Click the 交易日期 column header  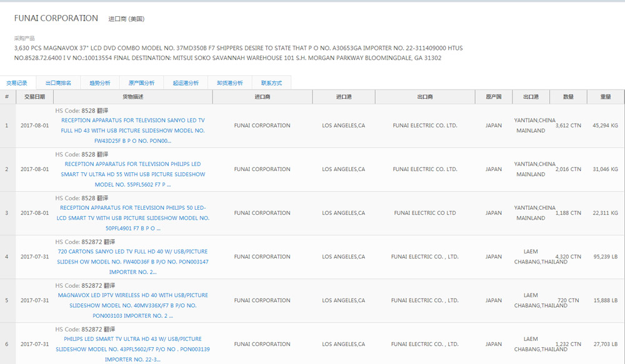coord(34,97)
